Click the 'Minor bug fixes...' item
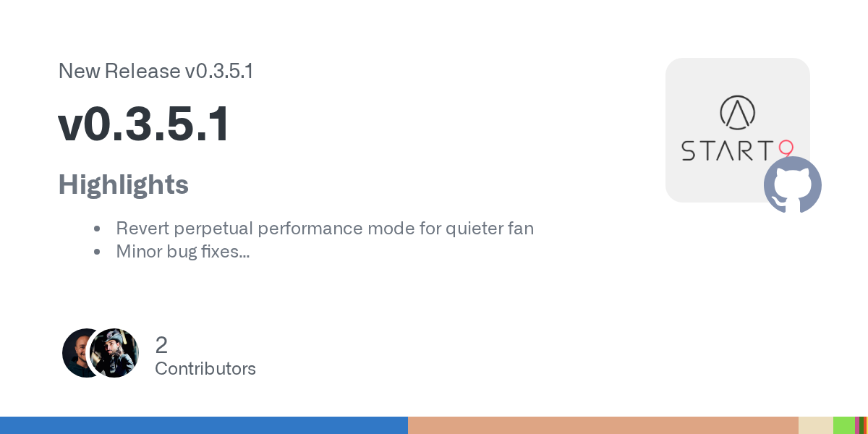Screen dimensions: 868x434 click(183, 252)
